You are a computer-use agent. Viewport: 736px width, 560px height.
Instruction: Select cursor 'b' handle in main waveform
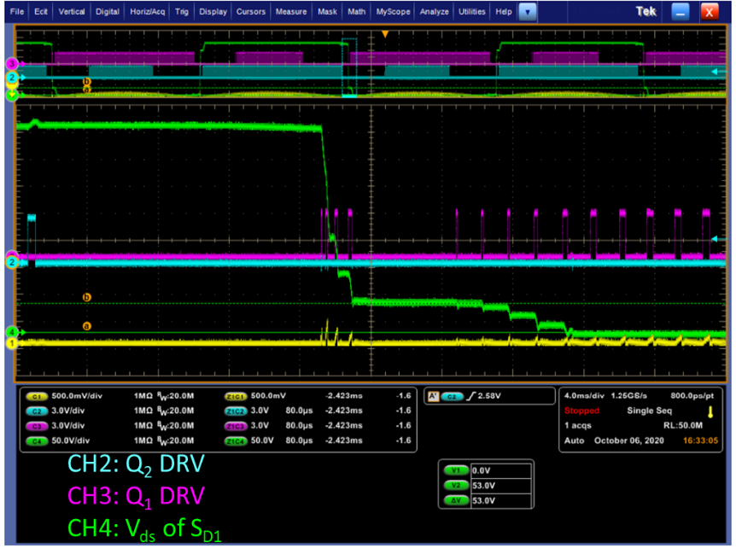click(86, 296)
